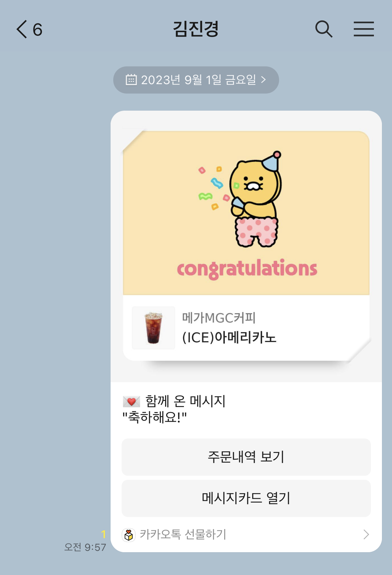Click the 메시지카드 열기 button
The width and height of the screenshot is (392, 575).
point(246,498)
